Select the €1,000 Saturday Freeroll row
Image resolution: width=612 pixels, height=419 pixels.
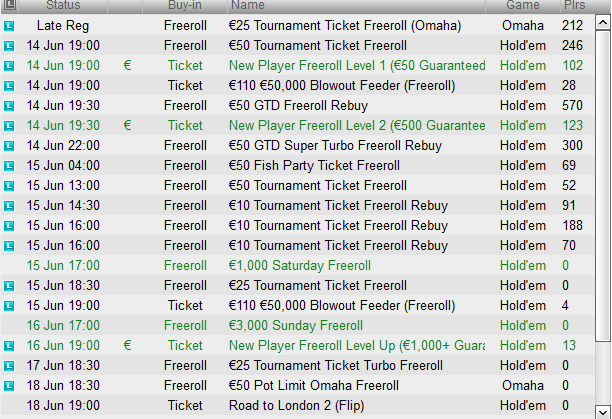click(x=298, y=265)
